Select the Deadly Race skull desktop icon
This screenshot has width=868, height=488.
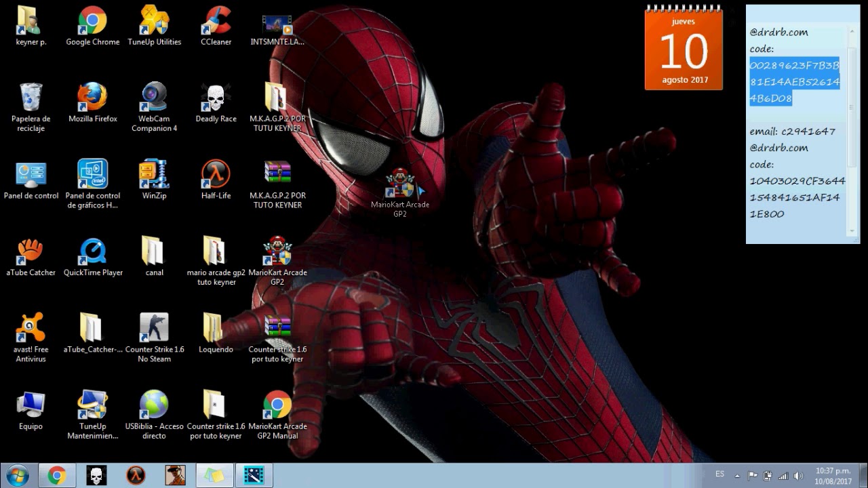pyautogui.click(x=216, y=103)
